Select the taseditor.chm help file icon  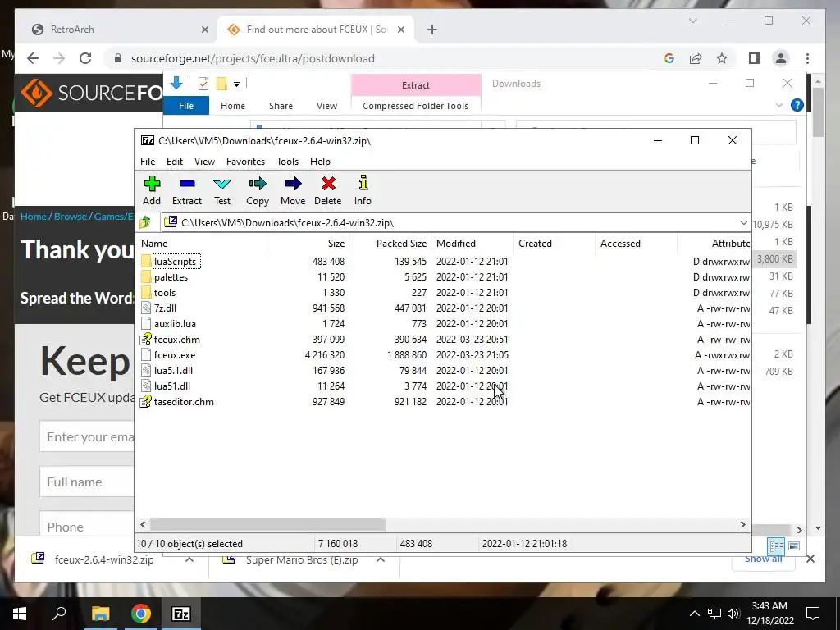point(146,401)
